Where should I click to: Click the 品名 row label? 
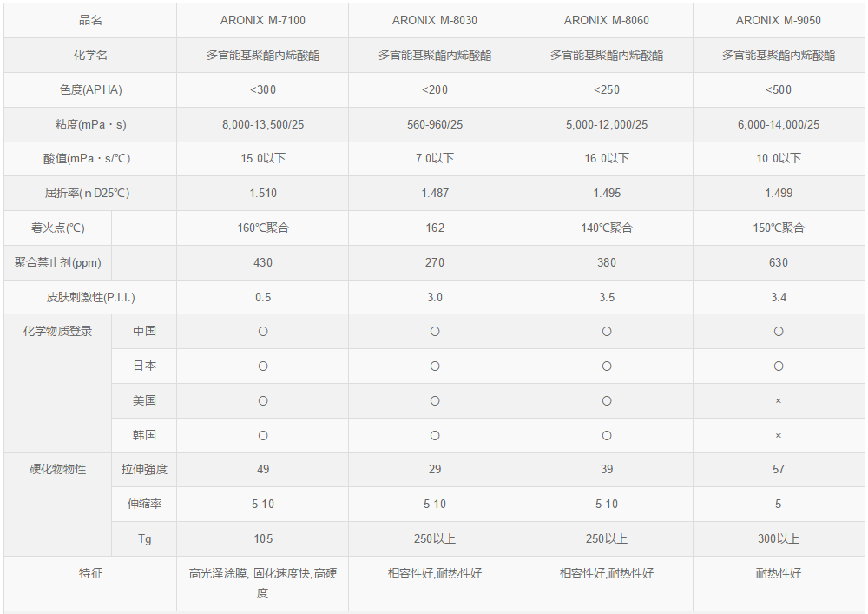click(x=90, y=21)
